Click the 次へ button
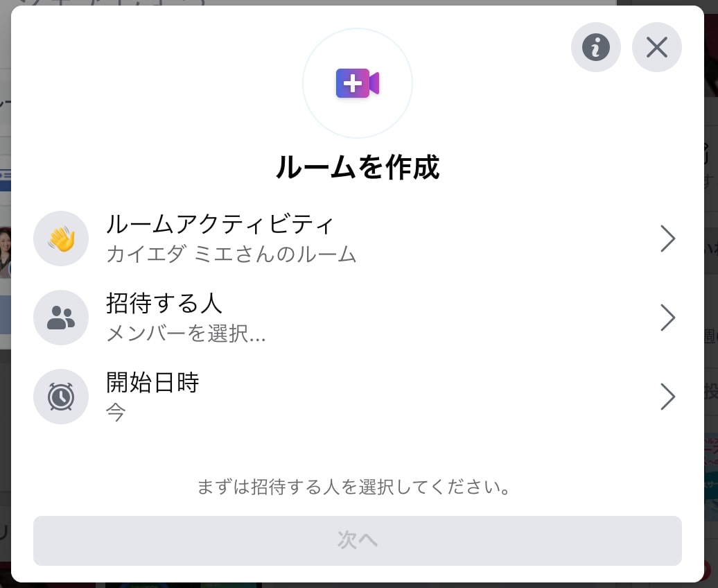Screen dimensions: 718x588 tap(357, 541)
